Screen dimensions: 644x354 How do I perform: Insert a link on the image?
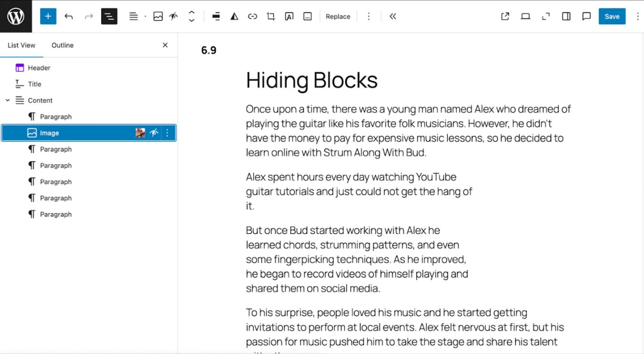pyautogui.click(x=253, y=16)
